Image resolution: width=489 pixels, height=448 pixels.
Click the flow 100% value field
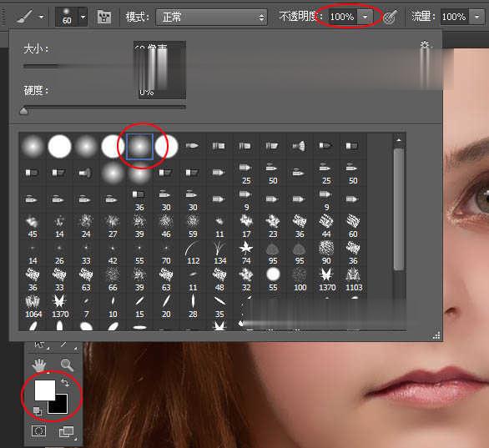[x=454, y=17]
